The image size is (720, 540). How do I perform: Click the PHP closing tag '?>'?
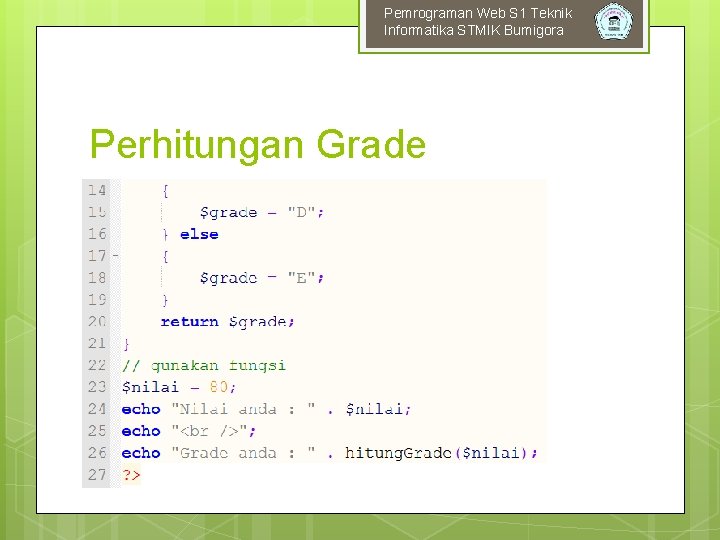point(131,475)
